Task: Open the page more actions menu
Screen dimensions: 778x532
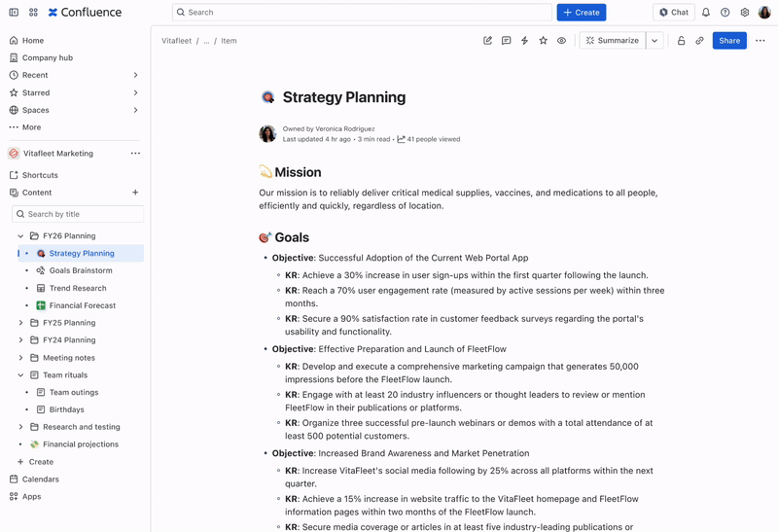Action: point(760,41)
